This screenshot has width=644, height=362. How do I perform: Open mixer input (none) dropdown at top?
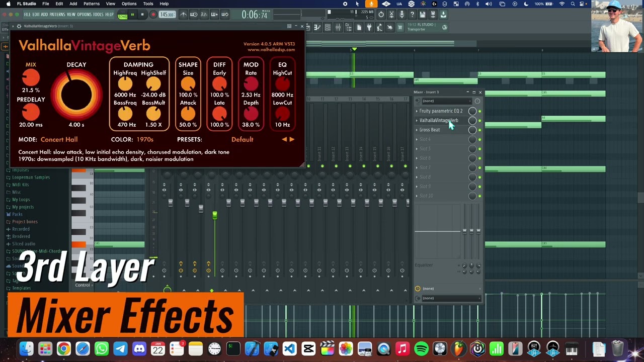pyautogui.click(x=446, y=101)
